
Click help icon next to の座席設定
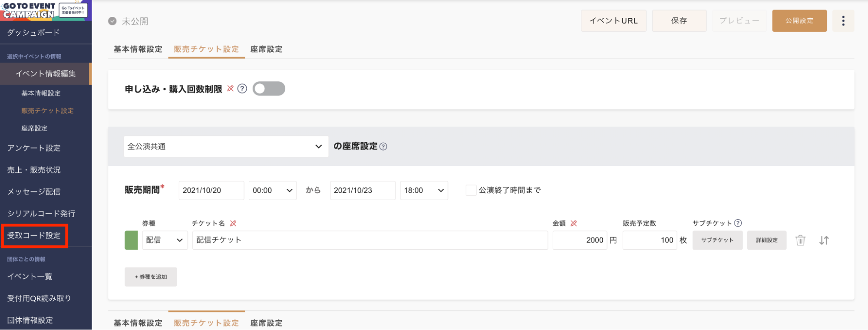(383, 147)
